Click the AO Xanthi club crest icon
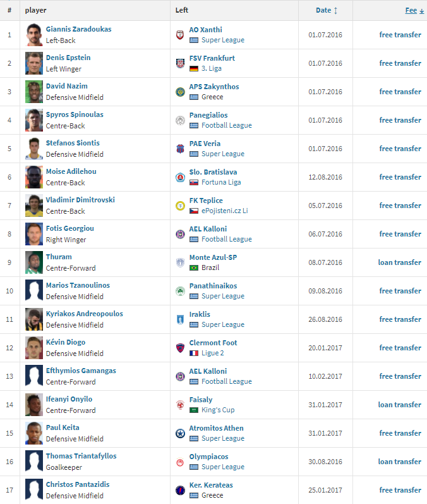 pos(180,35)
